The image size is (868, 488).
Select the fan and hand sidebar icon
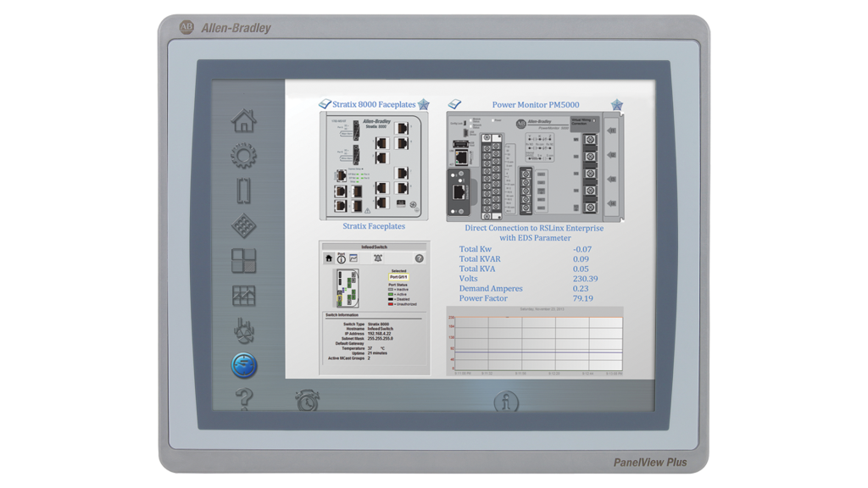(x=243, y=331)
